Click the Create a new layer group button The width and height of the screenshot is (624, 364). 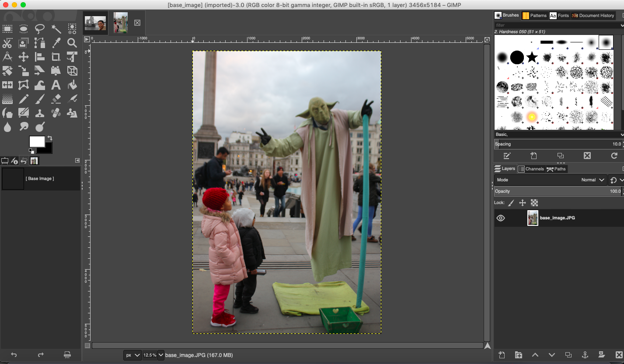[518, 355]
